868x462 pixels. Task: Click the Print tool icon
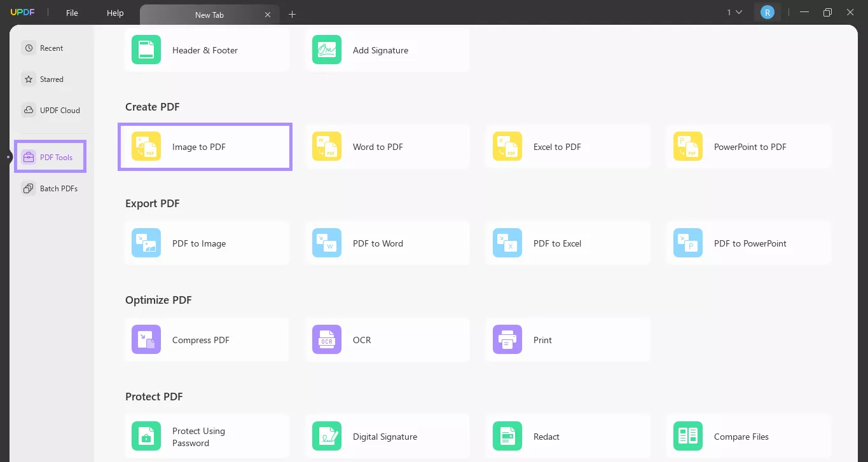click(x=507, y=339)
